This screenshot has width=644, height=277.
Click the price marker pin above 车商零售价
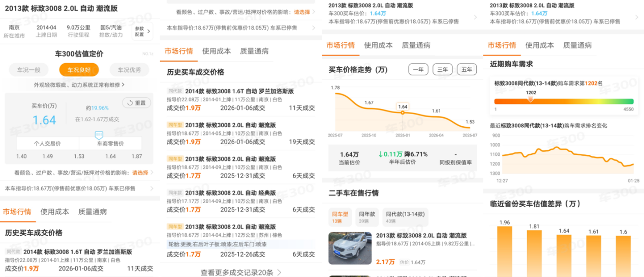tap(99, 134)
